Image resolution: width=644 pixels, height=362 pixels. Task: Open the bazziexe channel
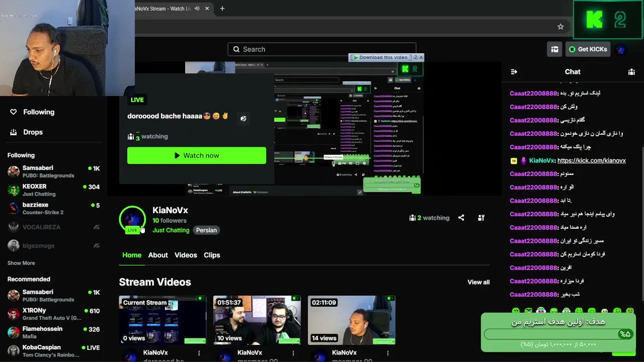click(x=53, y=209)
